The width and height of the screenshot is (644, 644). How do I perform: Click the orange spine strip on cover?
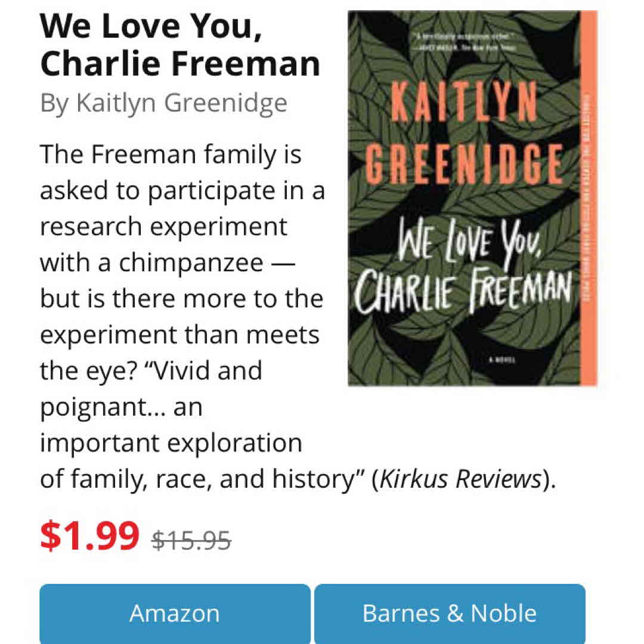click(x=589, y=198)
